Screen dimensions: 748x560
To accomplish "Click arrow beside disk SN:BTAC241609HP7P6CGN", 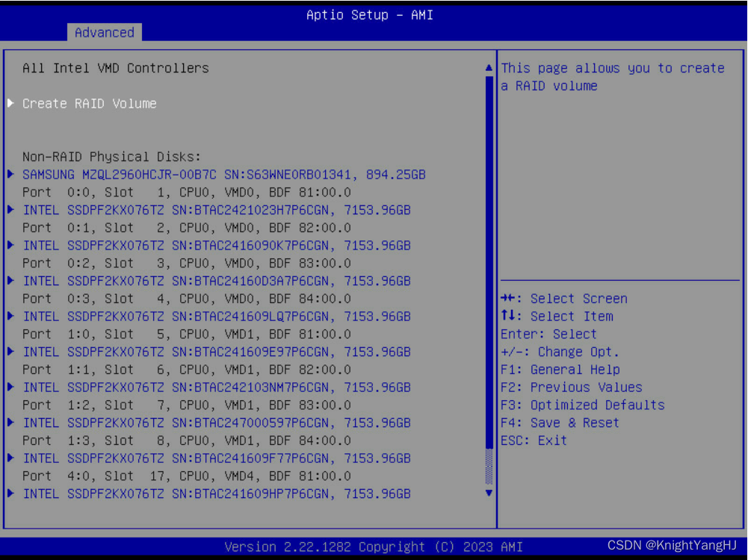I will 10,494.
